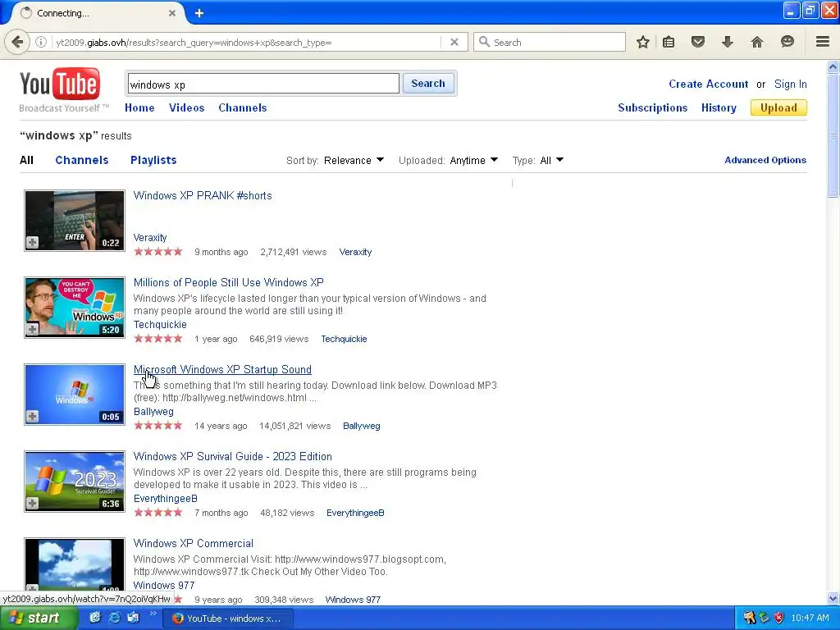The height and width of the screenshot is (630, 840).
Task: Click the Techquickie video thumbnail
Action: click(x=75, y=307)
